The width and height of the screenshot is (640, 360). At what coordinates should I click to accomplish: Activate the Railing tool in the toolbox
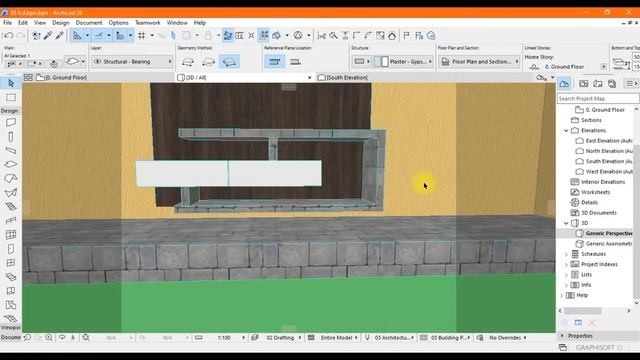pos(11,221)
